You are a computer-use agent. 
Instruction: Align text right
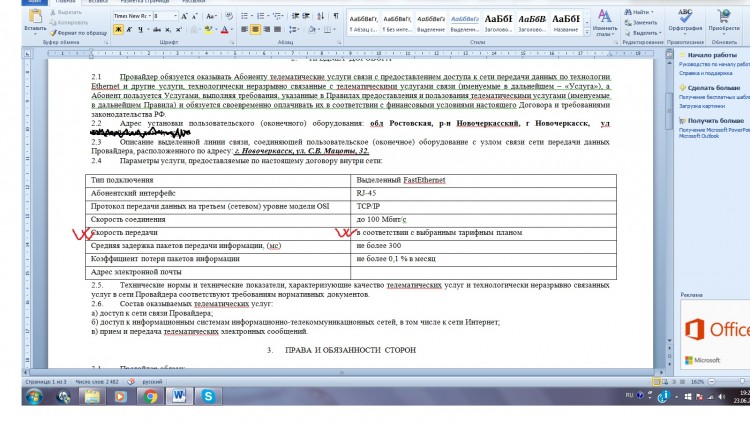[266, 30]
